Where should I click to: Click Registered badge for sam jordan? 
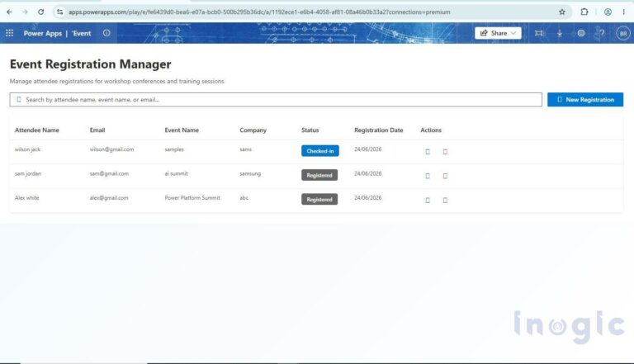point(319,175)
